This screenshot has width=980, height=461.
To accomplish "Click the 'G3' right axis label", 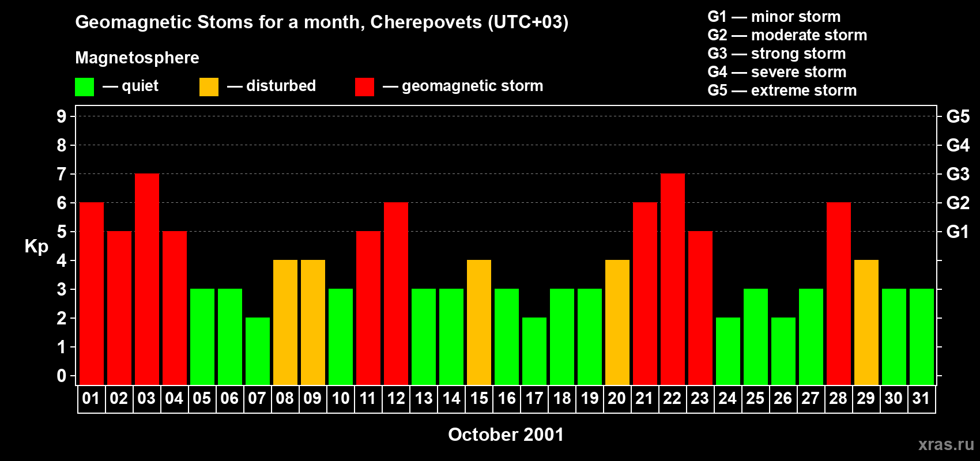I will (x=958, y=174).
